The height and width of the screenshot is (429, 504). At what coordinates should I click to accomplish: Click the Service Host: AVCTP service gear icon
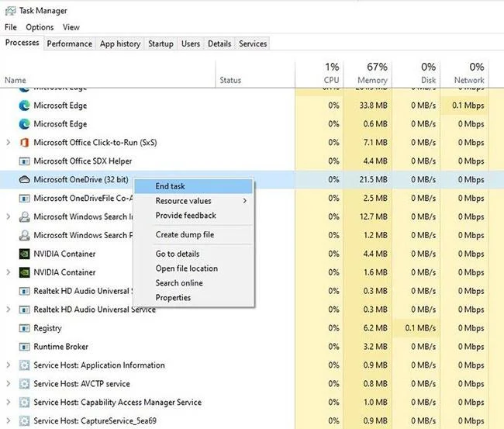(25, 384)
